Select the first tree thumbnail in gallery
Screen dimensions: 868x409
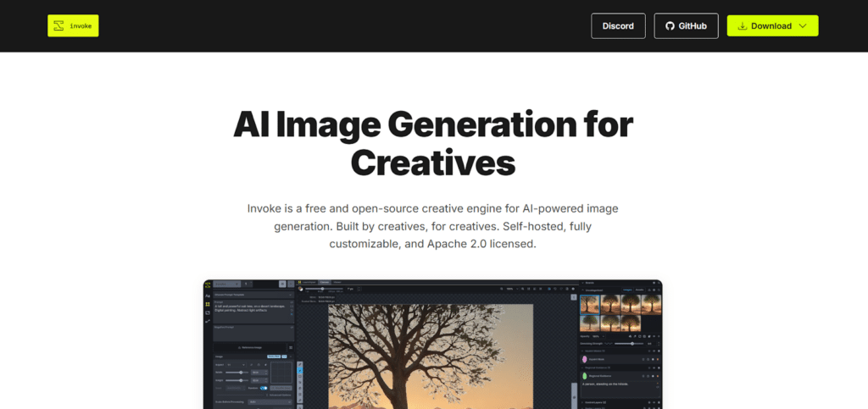tap(590, 303)
